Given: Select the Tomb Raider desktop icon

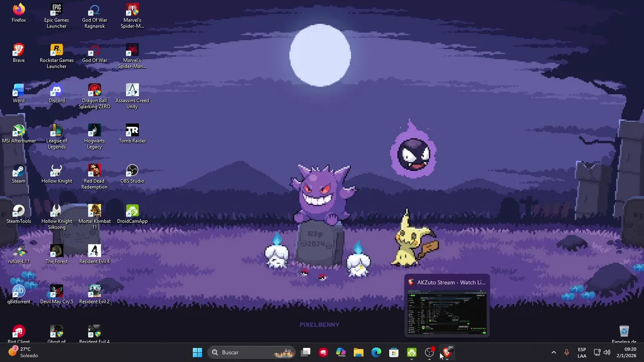Looking at the screenshot, I should 132,134.
